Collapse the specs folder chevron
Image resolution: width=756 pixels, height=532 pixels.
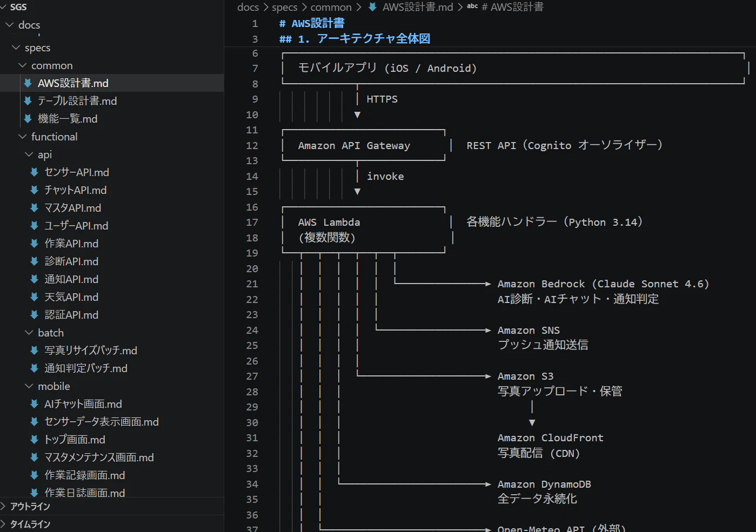(x=16, y=48)
